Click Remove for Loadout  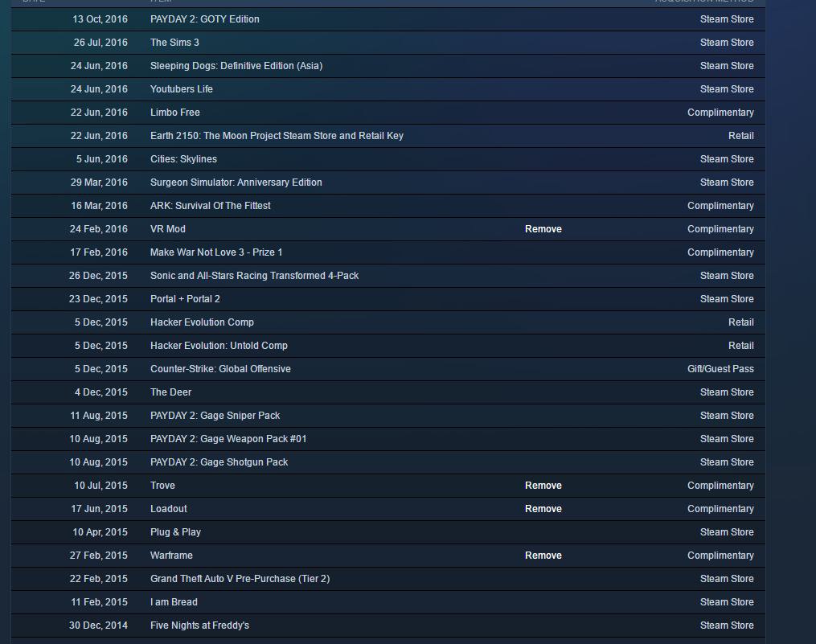pos(543,509)
